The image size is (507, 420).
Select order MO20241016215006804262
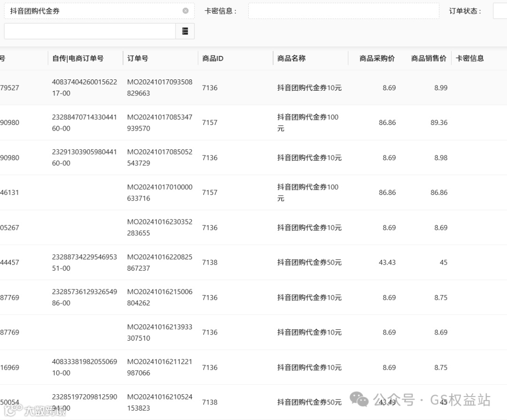pyautogui.click(x=160, y=297)
